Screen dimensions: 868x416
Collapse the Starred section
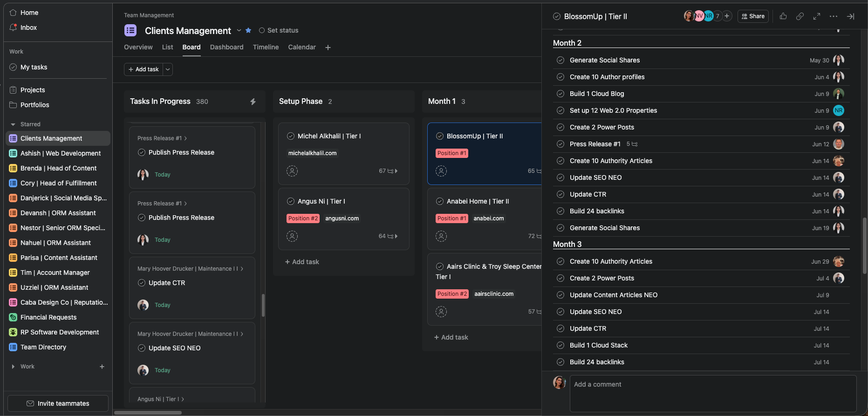click(x=13, y=124)
